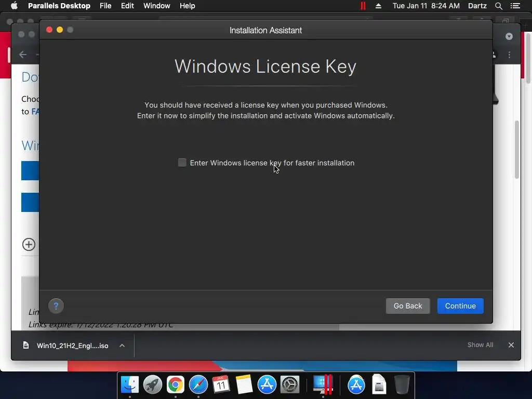Minimize the Installation Assistant window
Image resolution: width=532 pixels, height=399 pixels.
click(60, 30)
